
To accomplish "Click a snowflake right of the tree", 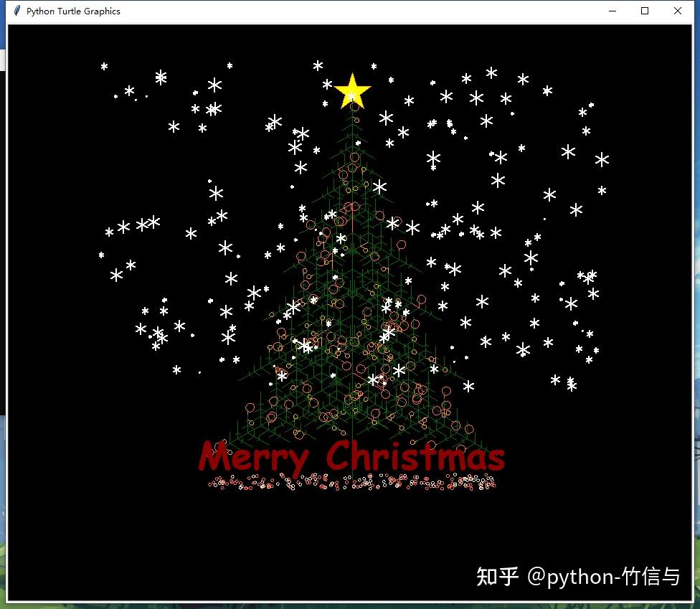I will [x=530, y=258].
